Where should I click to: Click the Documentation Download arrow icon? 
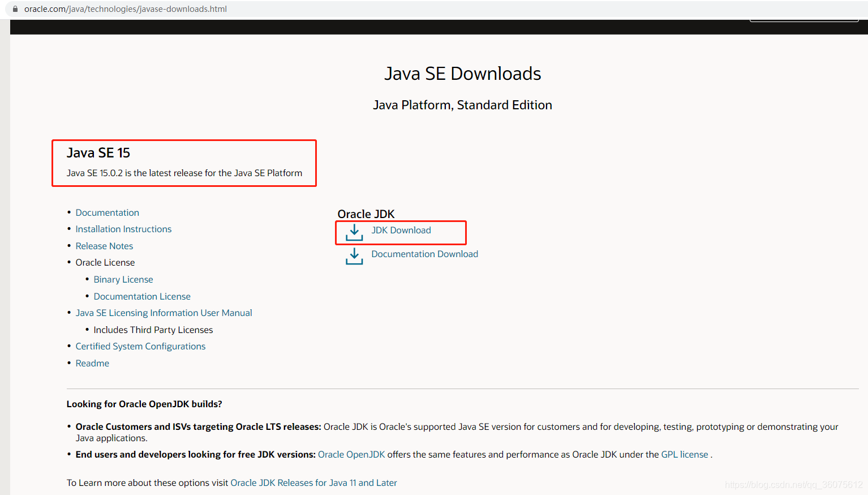[354, 256]
